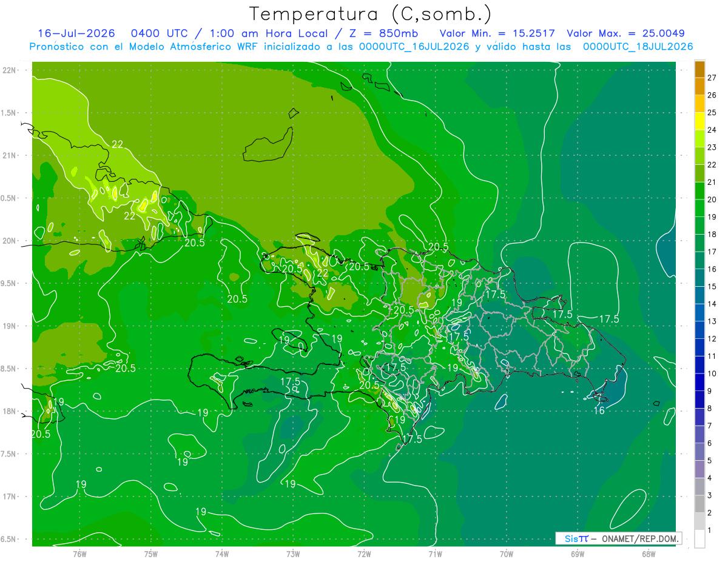Click the "16" contour label on the map
This screenshot has width=728, height=562.
(599, 410)
